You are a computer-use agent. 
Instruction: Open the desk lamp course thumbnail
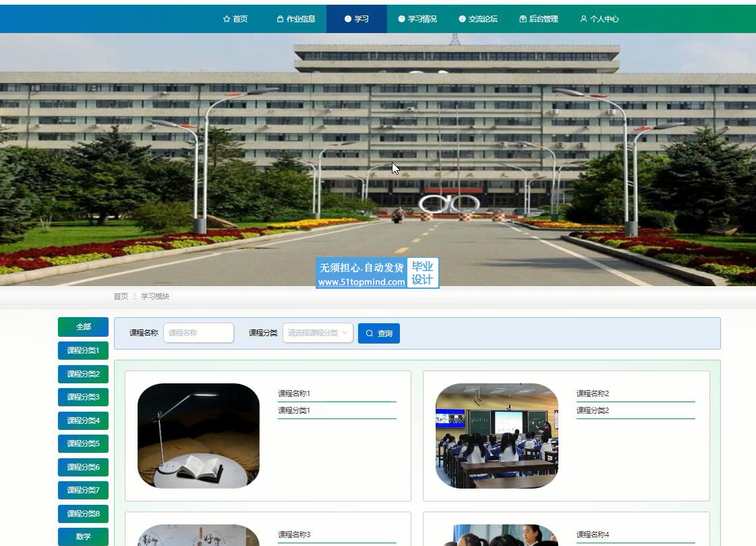199,435
